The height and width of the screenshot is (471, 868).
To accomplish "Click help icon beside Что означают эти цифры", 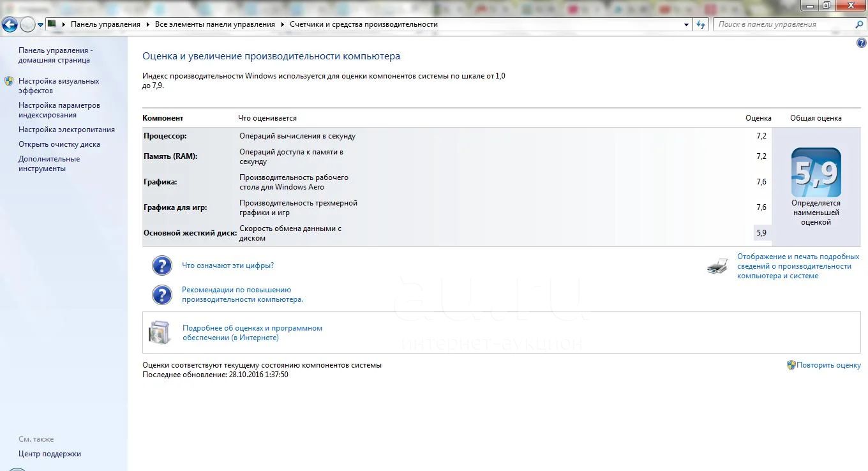I will pyautogui.click(x=162, y=265).
